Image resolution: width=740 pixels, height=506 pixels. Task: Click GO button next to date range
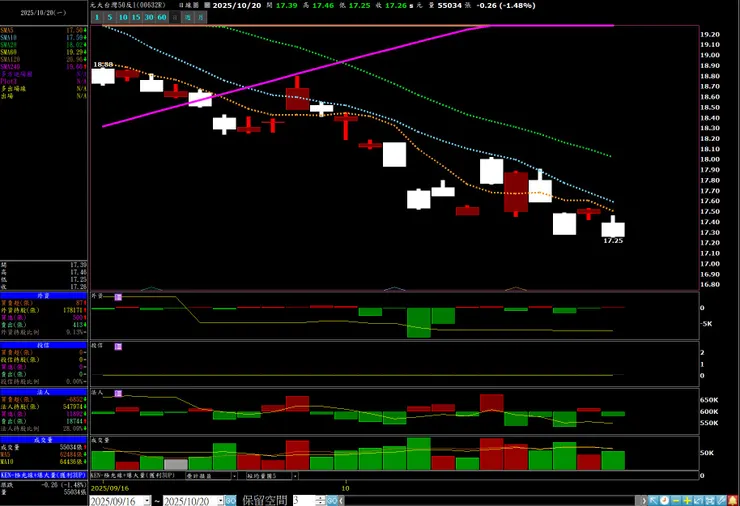pos(230,500)
